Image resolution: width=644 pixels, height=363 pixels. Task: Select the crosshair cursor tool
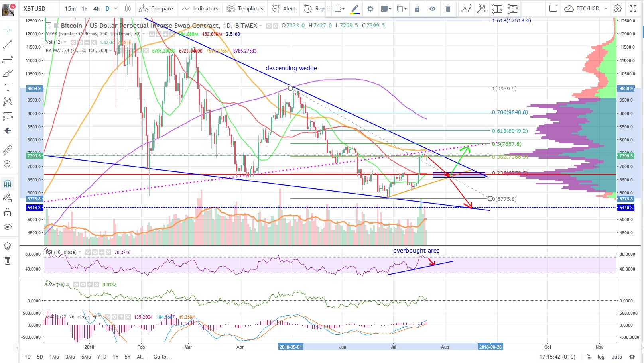point(8,30)
